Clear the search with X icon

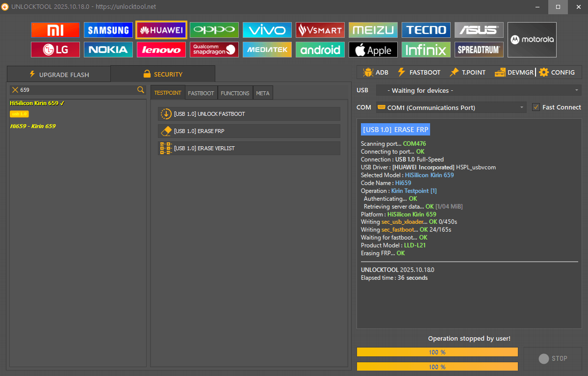click(x=15, y=90)
